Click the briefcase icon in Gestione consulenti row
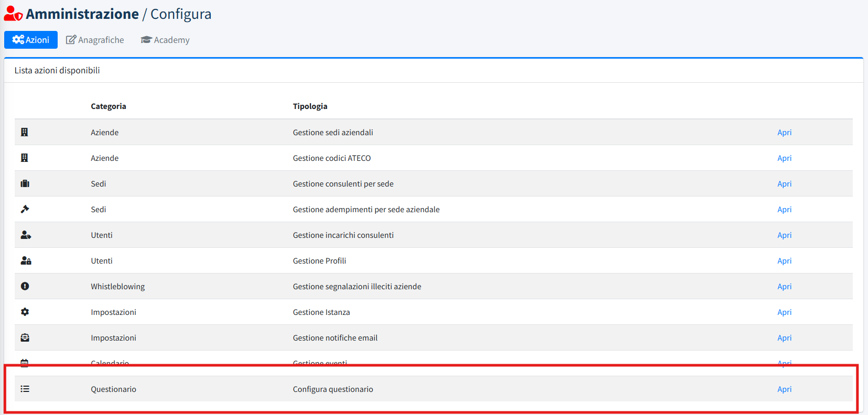This screenshot has width=868, height=415. click(25, 183)
